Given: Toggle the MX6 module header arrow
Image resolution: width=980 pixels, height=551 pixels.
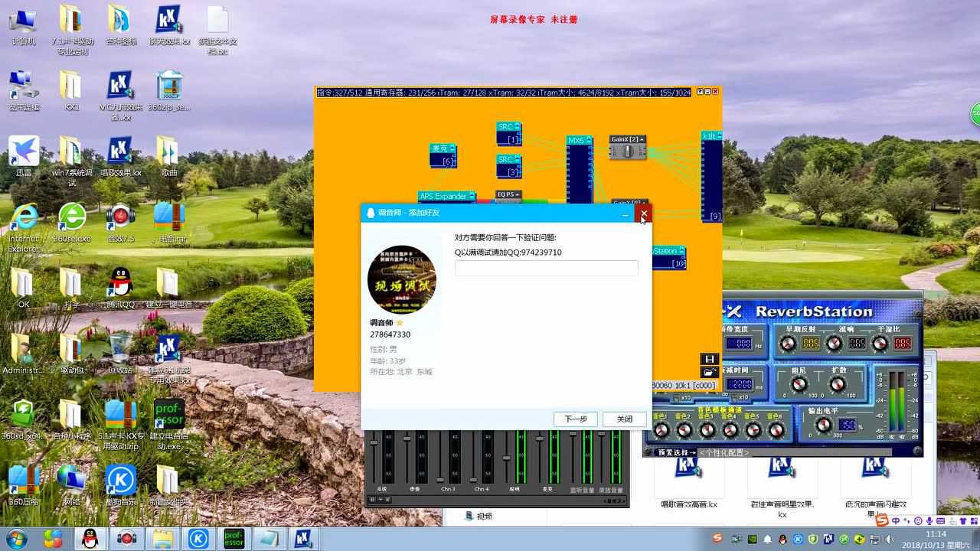Looking at the screenshot, I should pos(589,141).
